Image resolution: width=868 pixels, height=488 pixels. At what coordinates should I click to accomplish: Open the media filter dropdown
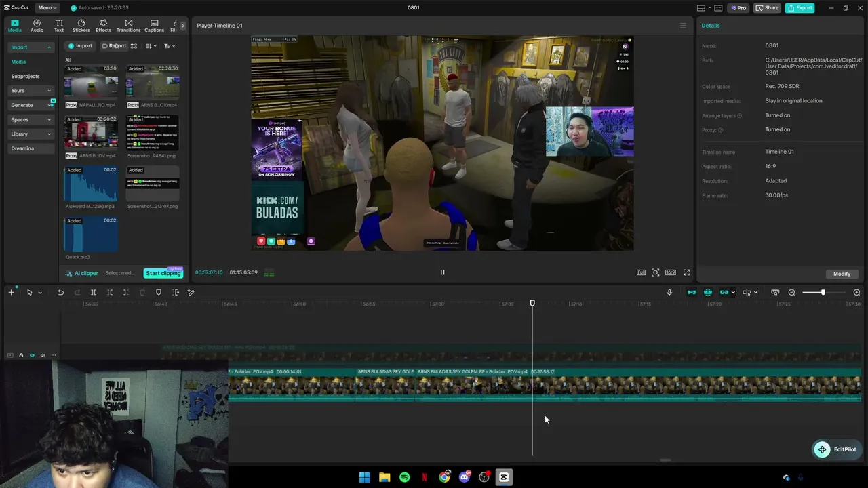[170, 46]
